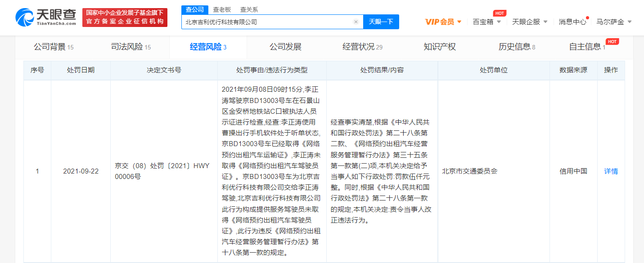Select row number 1 cell
Screen dimensions: 644x263
(37, 171)
